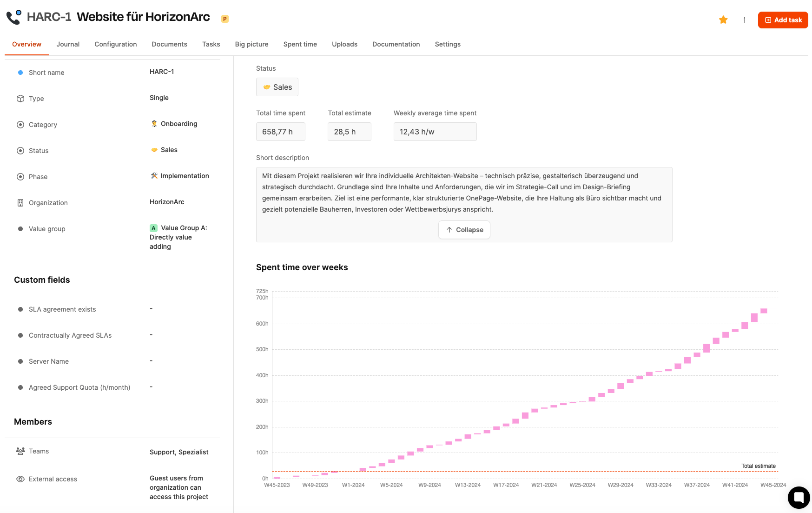Image resolution: width=812 pixels, height=513 pixels.
Task: Click the Organization building icon
Action: pos(20,203)
